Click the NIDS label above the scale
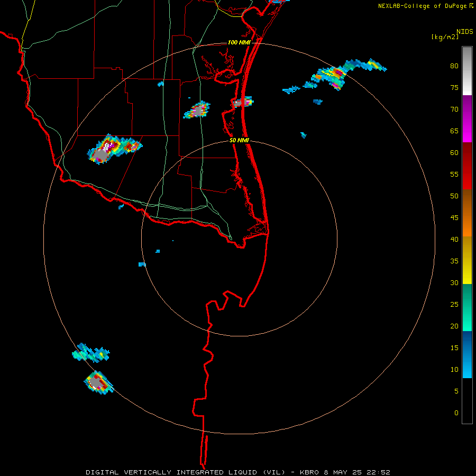 (465, 32)
